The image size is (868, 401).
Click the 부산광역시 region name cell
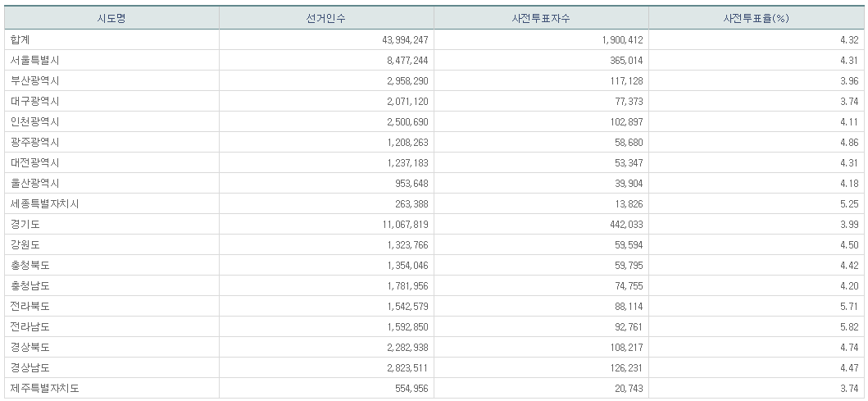coord(35,80)
